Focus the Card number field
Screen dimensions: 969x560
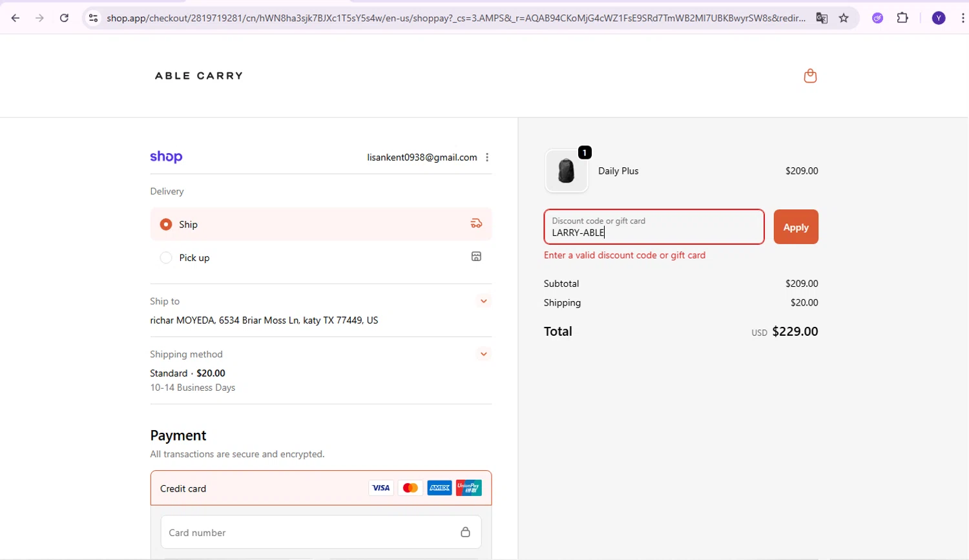[x=321, y=532]
